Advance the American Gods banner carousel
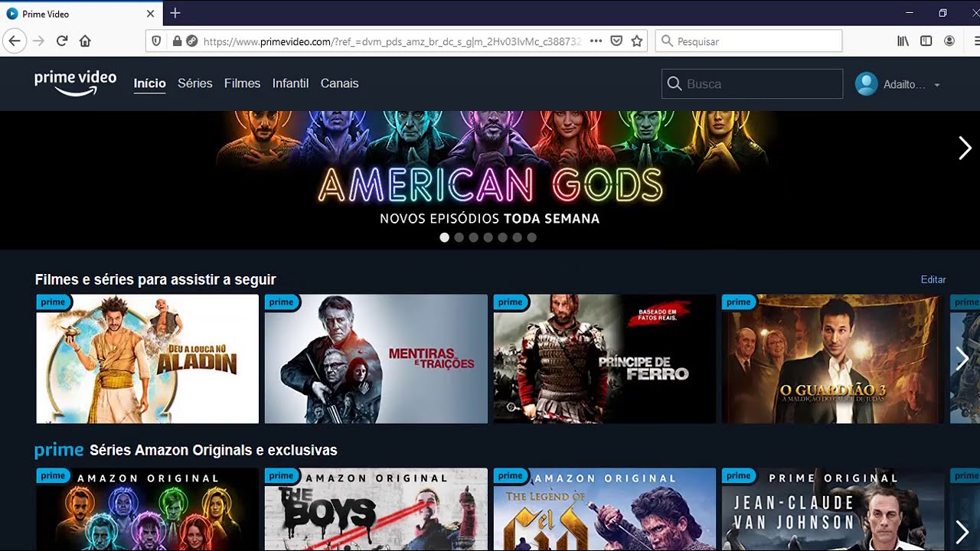980x551 pixels. click(x=965, y=148)
